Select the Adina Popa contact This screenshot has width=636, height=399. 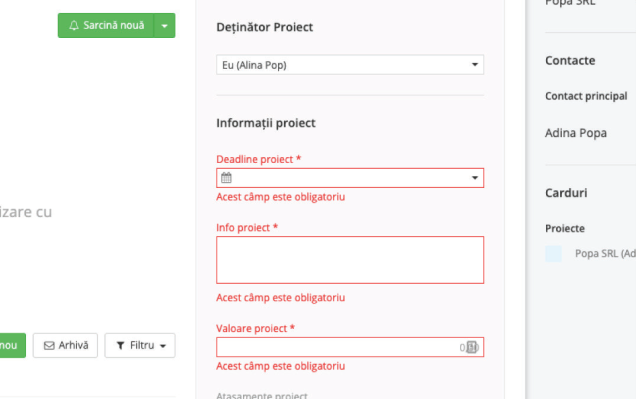[x=576, y=133]
